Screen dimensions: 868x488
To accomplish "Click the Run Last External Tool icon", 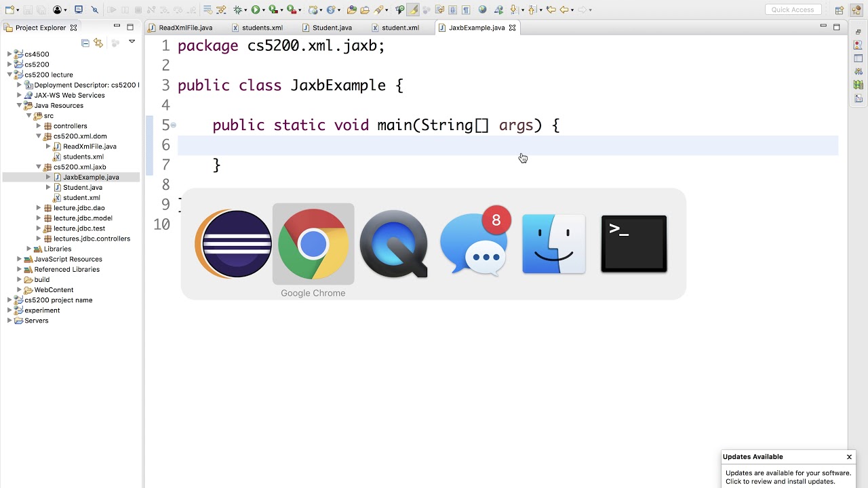I will coord(291,9).
